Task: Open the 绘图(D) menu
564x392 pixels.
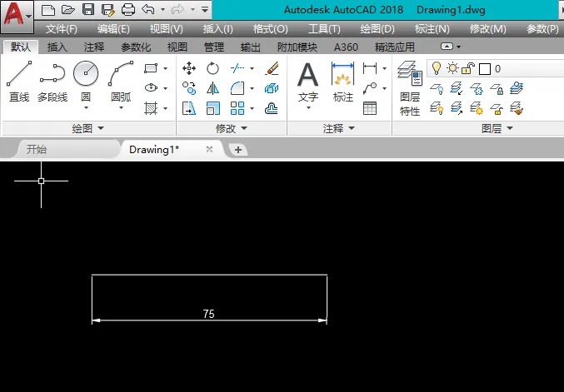Action: click(x=377, y=29)
